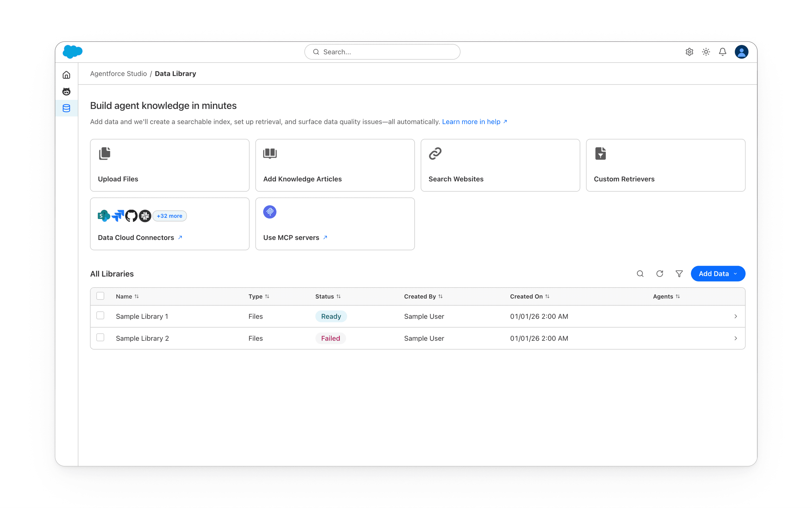The image size is (812, 508).
Task: Click external arrow beside Data Cloud Connectors
Action: [180, 238]
